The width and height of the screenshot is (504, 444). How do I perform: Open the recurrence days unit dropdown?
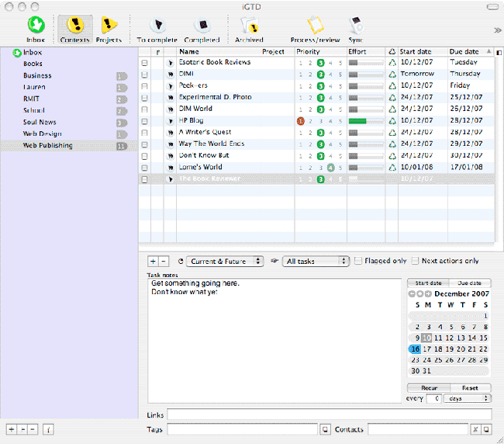tap(467, 398)
